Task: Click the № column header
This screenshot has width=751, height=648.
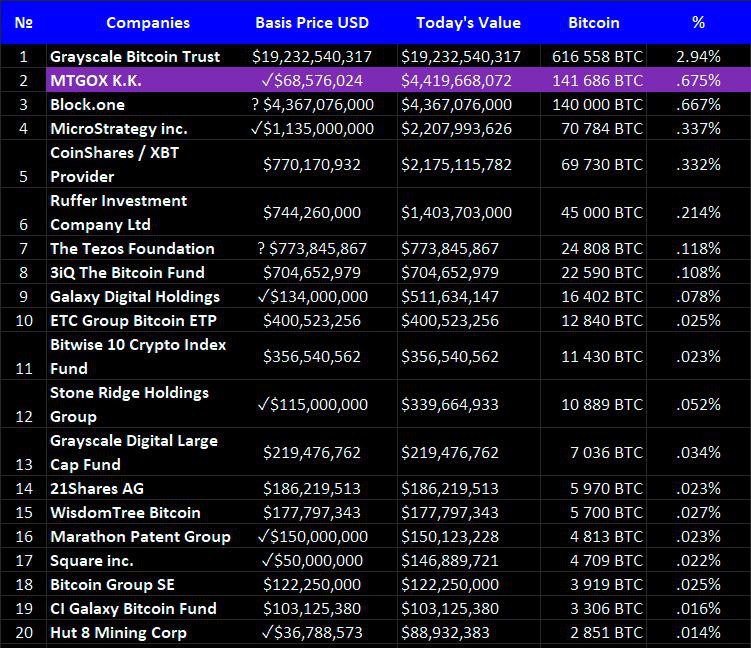Action: [x=23, y=23]
